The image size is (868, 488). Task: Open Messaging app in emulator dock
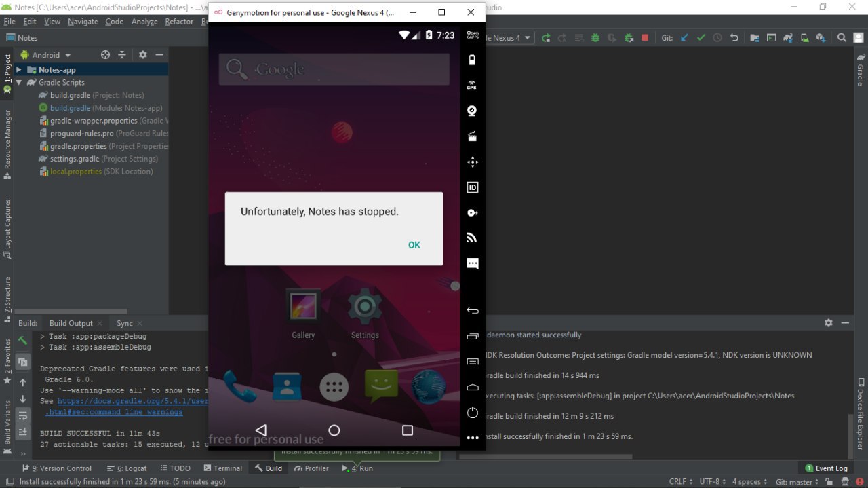point(381,386)
